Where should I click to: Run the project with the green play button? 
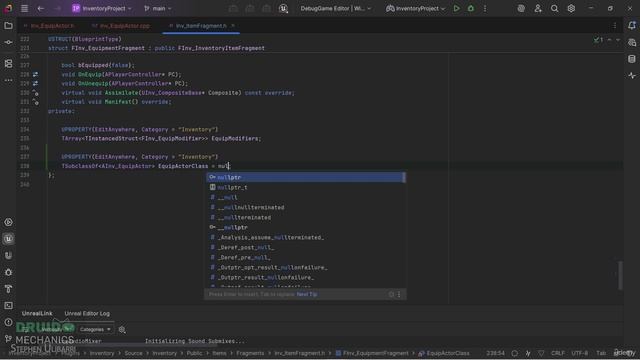tap(456, 8)
